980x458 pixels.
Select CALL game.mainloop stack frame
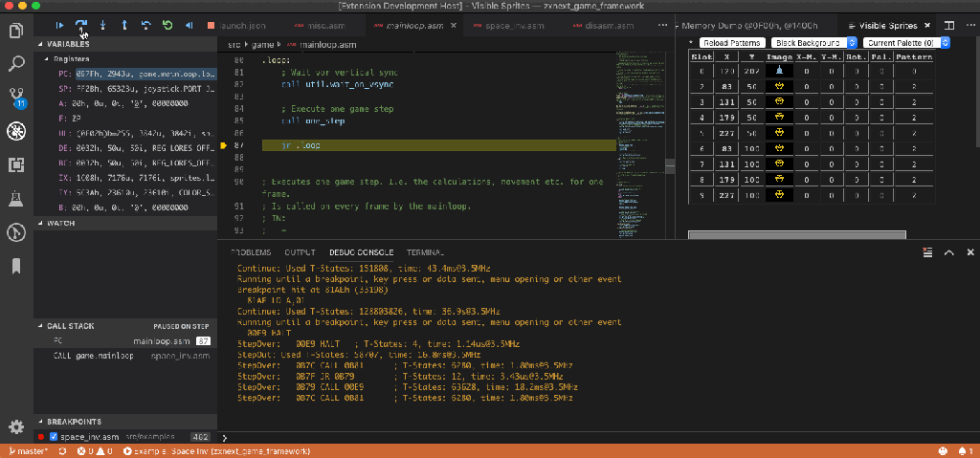[x=91, y=356]
